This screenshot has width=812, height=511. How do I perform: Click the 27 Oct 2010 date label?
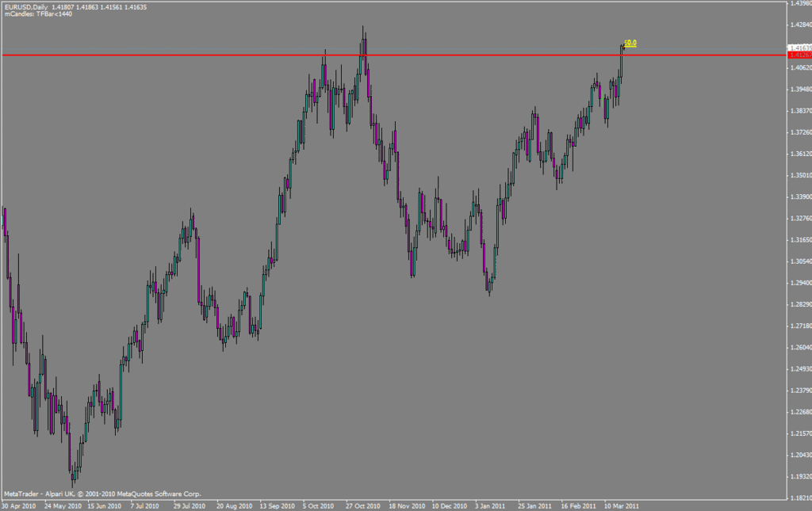(363, 505)
